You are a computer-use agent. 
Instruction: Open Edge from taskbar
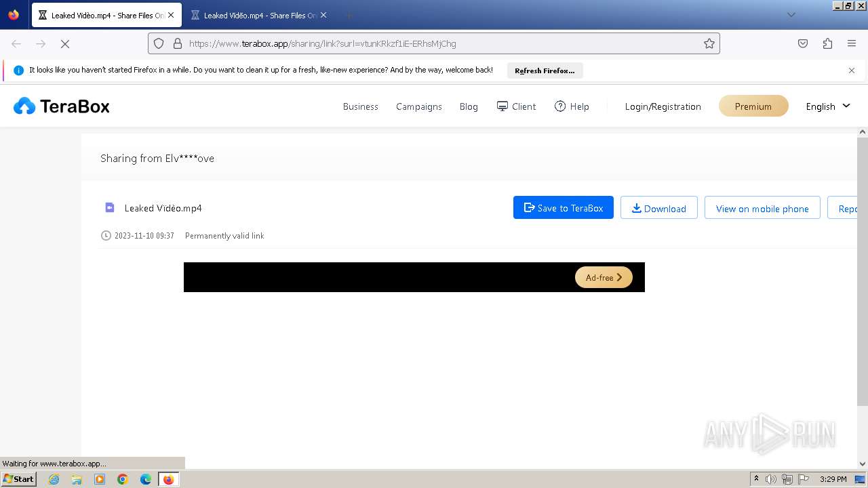[x=146, y=479]
